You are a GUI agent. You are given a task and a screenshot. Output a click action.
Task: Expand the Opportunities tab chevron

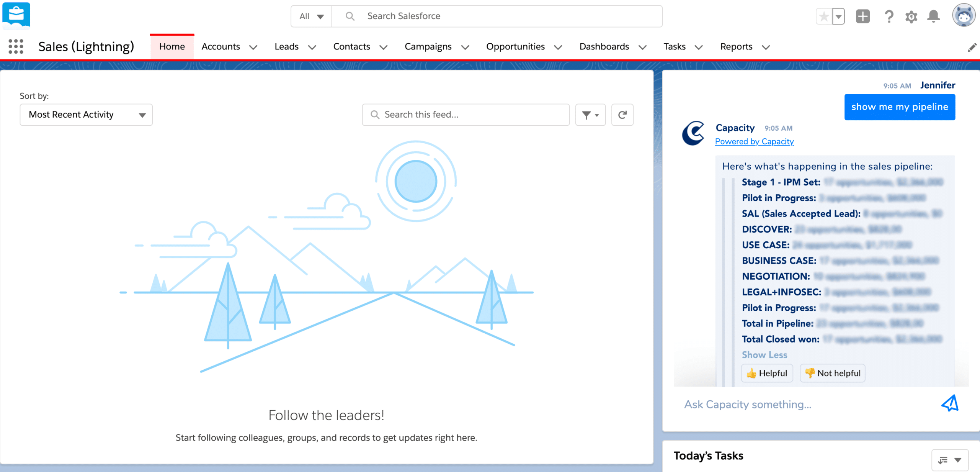(x=558, y=47)
